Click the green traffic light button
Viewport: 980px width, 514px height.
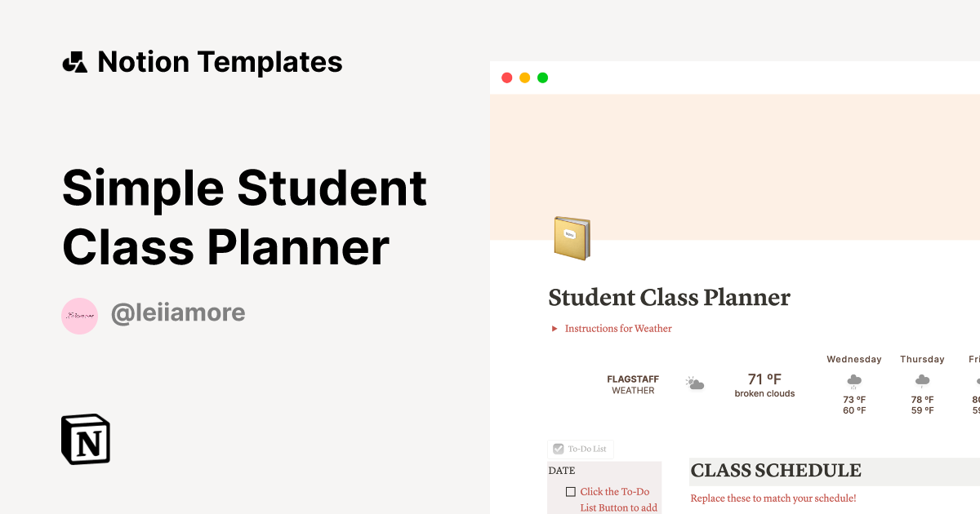[x=542, y=77]
